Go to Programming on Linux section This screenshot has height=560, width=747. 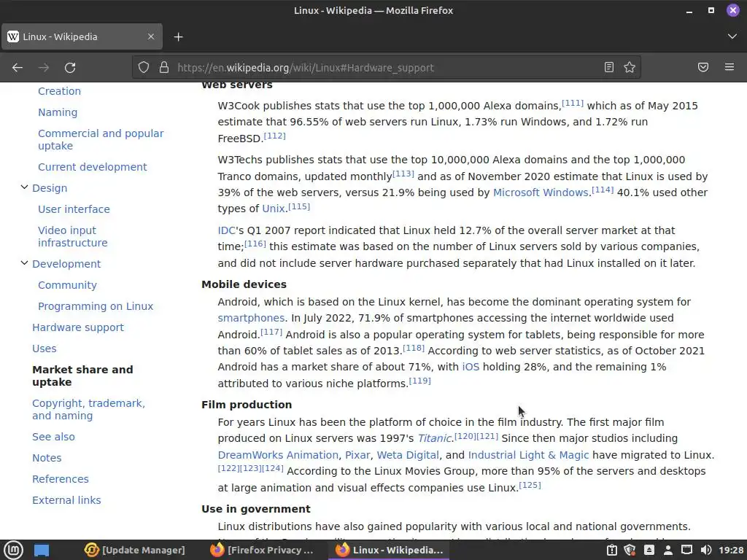tap(96, 306)
